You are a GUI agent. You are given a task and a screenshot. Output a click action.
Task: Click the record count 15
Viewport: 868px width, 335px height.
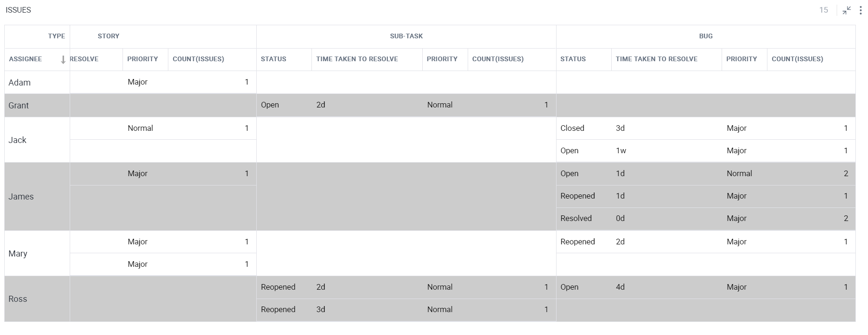(x=824, y=10)
